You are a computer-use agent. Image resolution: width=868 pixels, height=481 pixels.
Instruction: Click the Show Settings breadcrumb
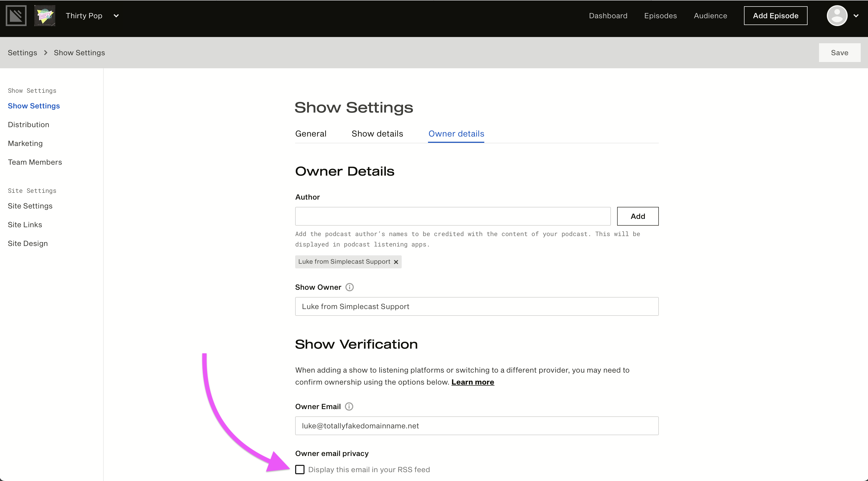tap(79, 53)
